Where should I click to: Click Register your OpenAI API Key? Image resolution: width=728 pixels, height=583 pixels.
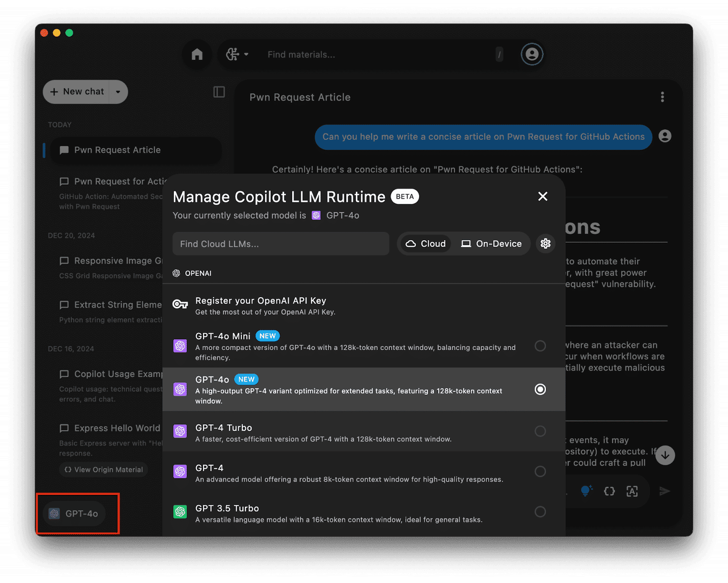tap(364, 305)
